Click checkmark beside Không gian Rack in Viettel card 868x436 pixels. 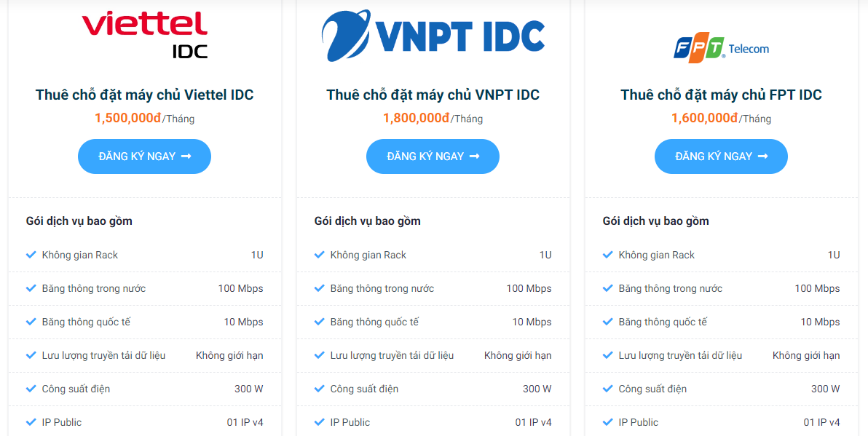[x=31, y=255]
